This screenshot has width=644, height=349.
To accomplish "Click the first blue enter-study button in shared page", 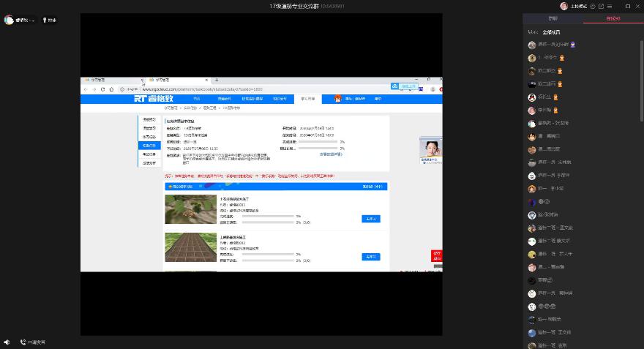I will point(370,219).
